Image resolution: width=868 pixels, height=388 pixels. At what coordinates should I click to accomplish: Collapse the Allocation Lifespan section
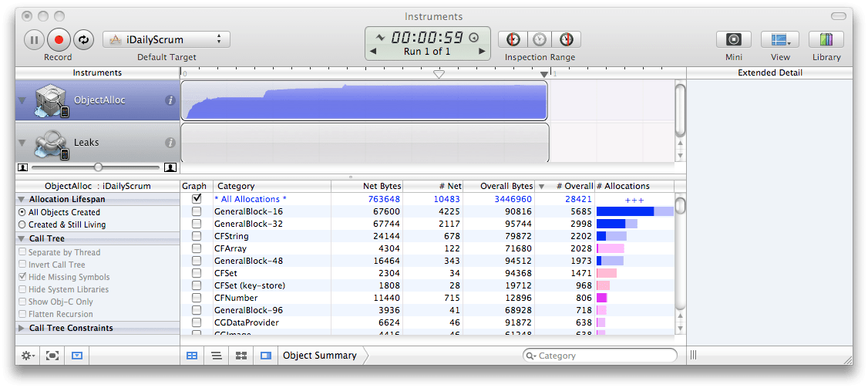click(x=22, y=200)
